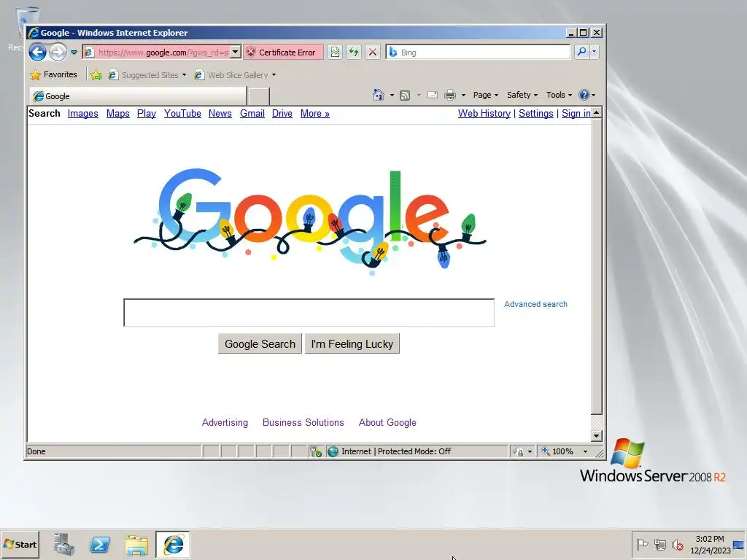Open the recent pages dropdown arrow
The image size is (747, 560).
tap(74, 52)
